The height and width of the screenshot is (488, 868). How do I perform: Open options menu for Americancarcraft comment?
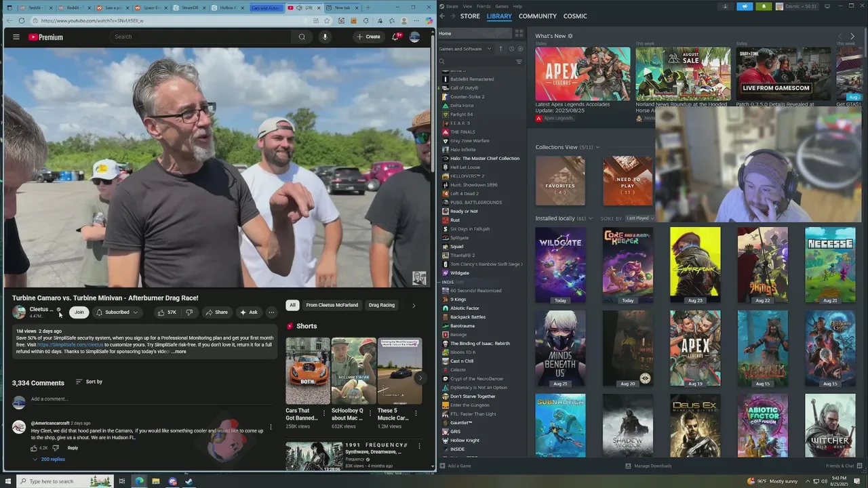point(271,427)
